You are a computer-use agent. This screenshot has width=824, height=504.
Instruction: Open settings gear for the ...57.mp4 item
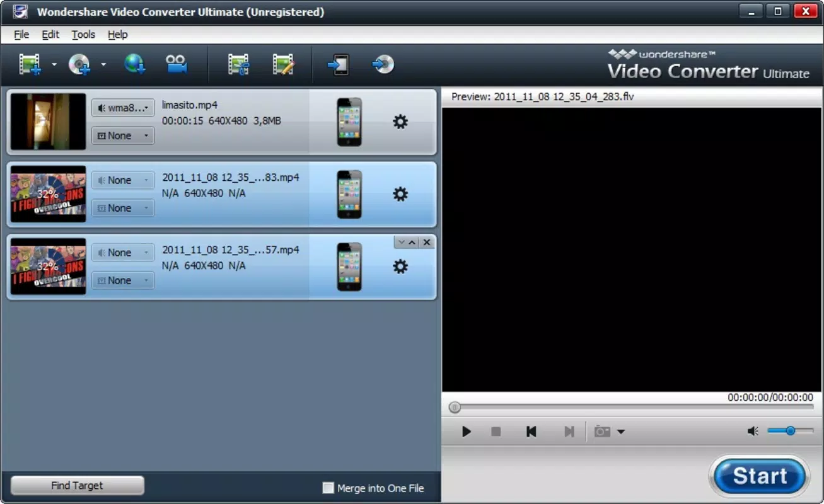pyautogui.click(x=400, y=266)
